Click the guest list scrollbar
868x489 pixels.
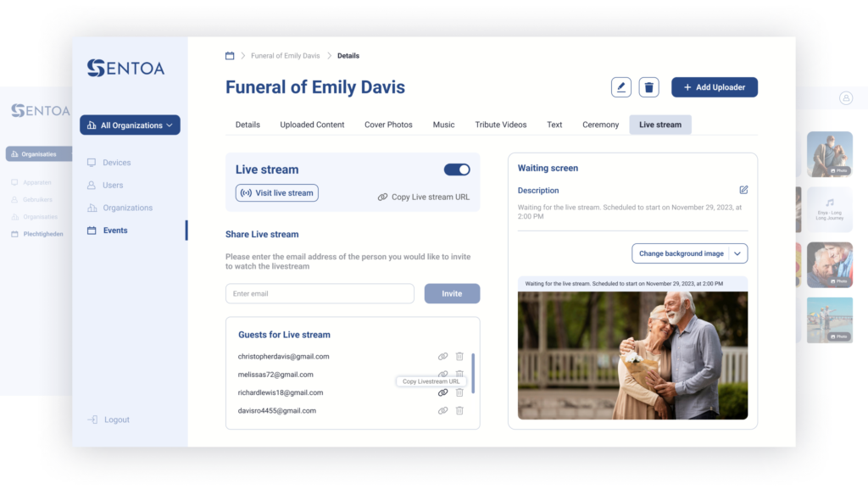473,374
